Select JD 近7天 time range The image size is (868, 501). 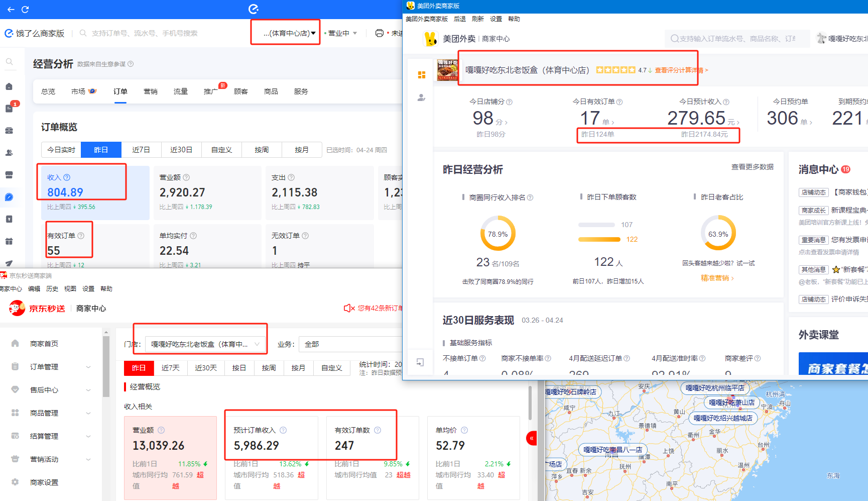click(x=170, y=368)
